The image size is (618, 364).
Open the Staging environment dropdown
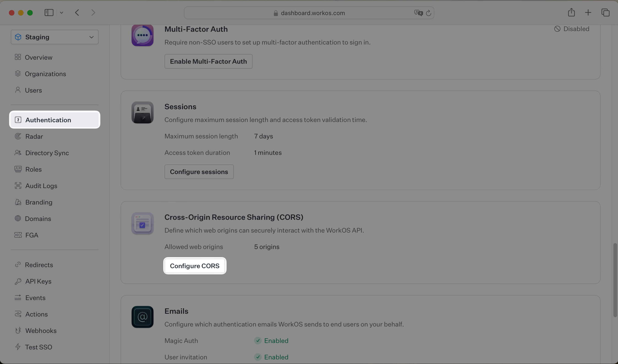pos(54,37)
